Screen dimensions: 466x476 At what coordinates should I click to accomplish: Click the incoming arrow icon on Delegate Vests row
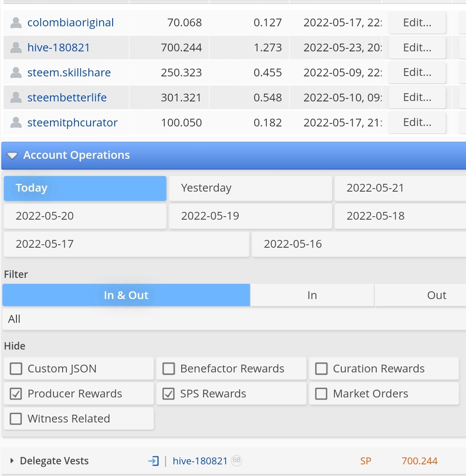[x=154, y=461]
